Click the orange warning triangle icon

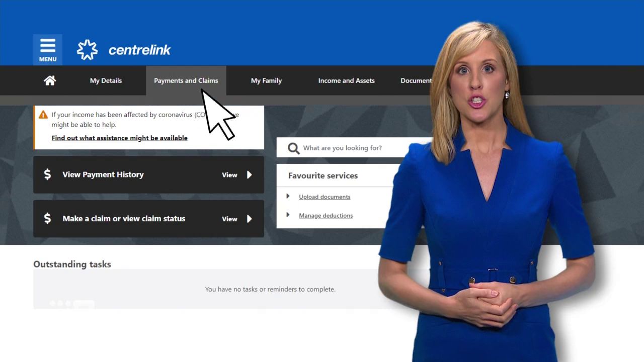tap(43, 115)
